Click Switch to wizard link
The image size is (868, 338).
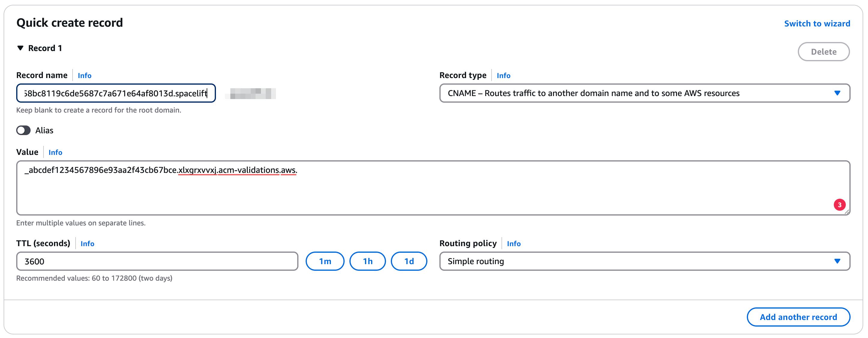817,24
